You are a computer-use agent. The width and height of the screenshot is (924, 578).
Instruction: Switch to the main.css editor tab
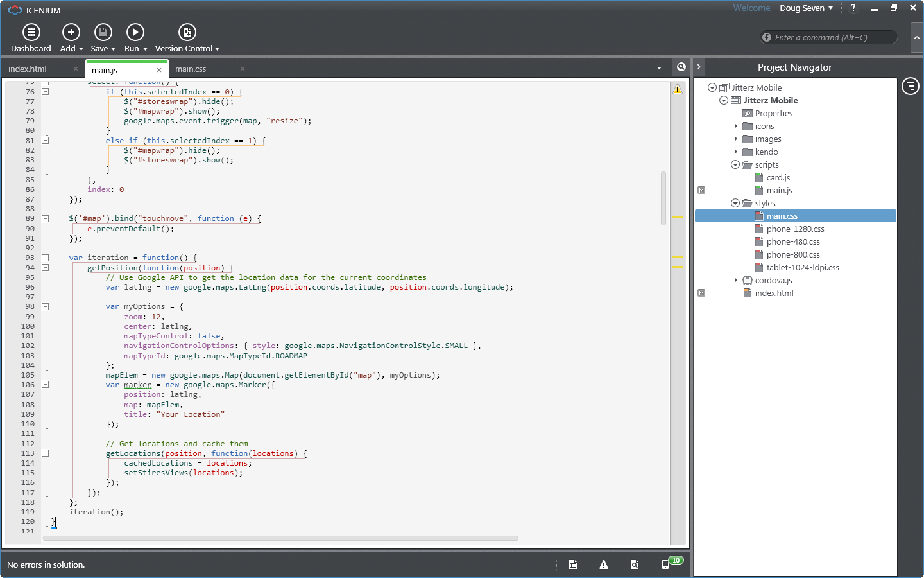tap(191, 69)
